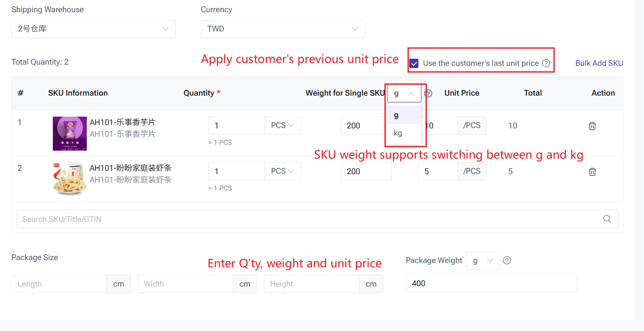The height and width of the screenshot is (331, 644).
Task: Click help icon next to Package Weight unit
Action: (507, 261)
